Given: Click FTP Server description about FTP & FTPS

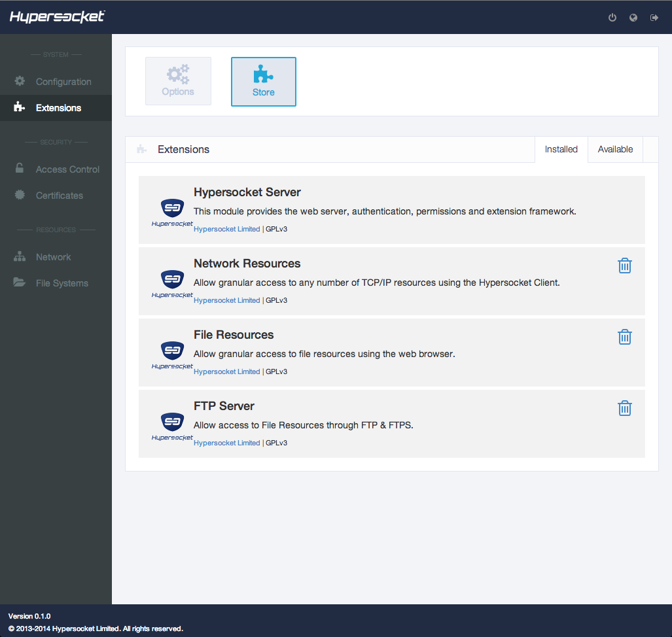Looking at the screenshot, I should 304,425.
